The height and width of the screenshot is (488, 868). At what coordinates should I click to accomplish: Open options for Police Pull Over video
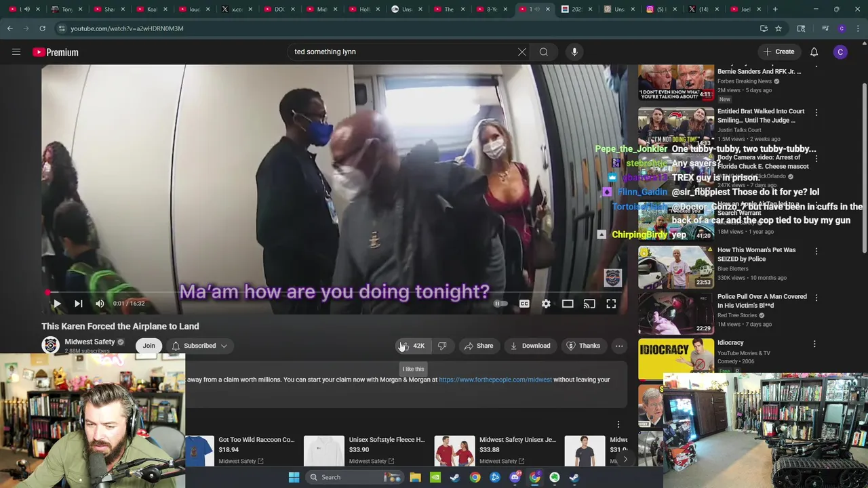coord(816,298)
